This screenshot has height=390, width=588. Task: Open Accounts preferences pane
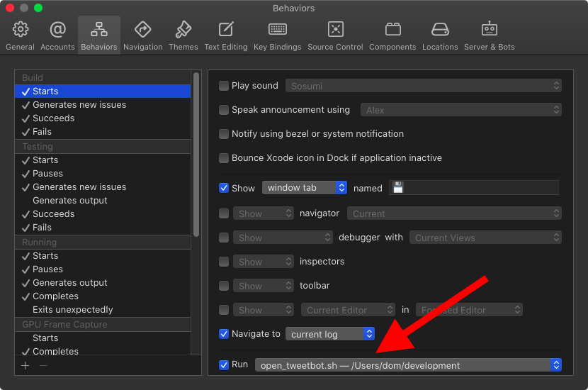click(57, 35)
